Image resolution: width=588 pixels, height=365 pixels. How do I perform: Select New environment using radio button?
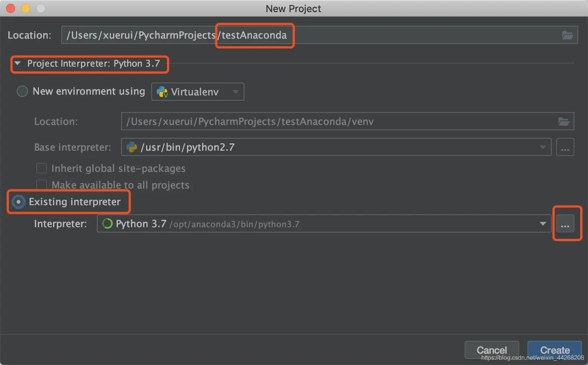[22, 91]
